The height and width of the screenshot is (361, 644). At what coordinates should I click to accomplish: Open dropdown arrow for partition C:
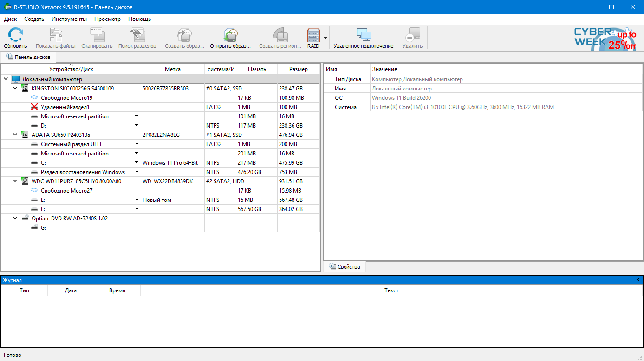point(137,163)
